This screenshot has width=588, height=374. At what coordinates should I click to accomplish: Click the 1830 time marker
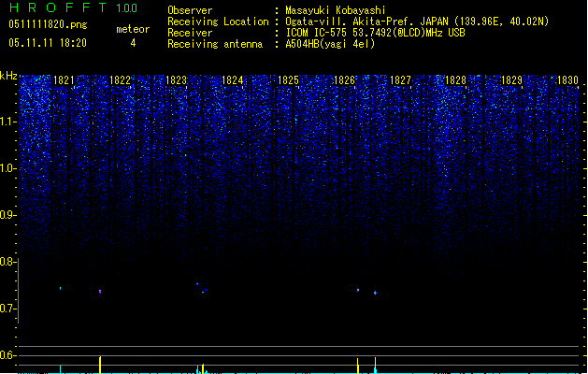coord(567,80)
